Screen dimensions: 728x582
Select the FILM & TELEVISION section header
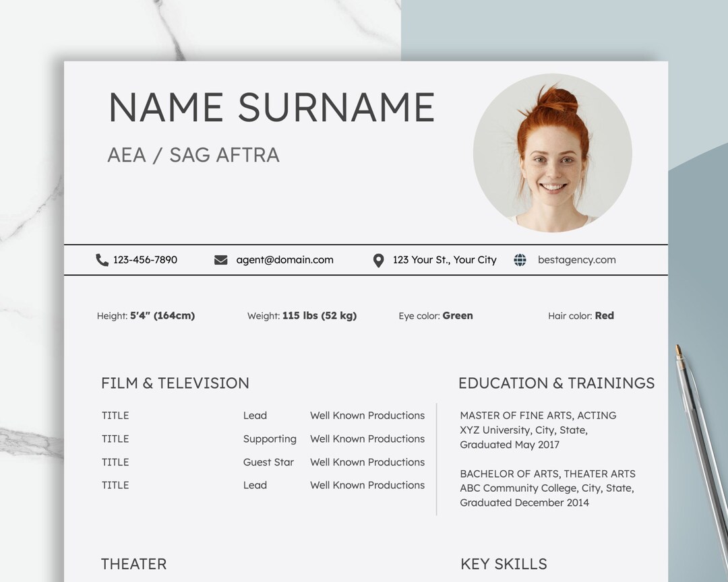pos(175,383)
